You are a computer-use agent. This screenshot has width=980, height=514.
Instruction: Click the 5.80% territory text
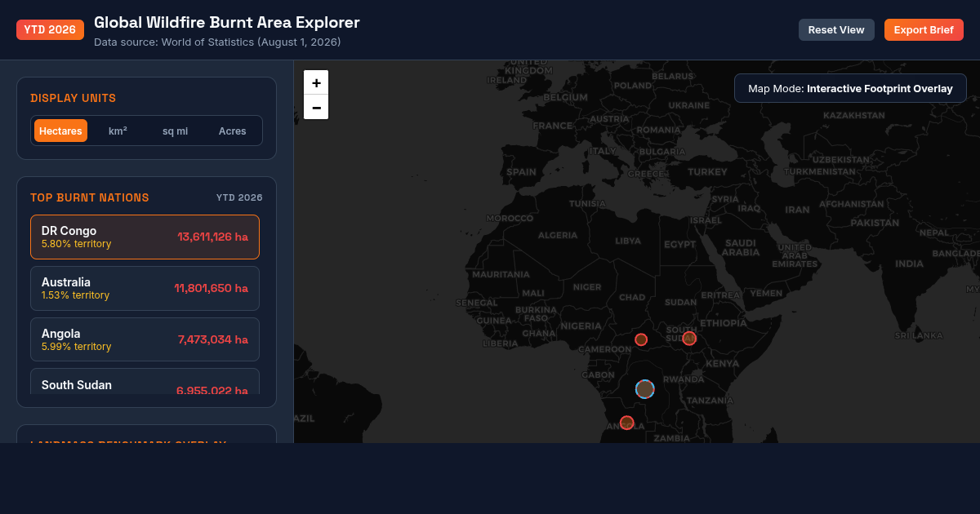click(x=77, y=244)
